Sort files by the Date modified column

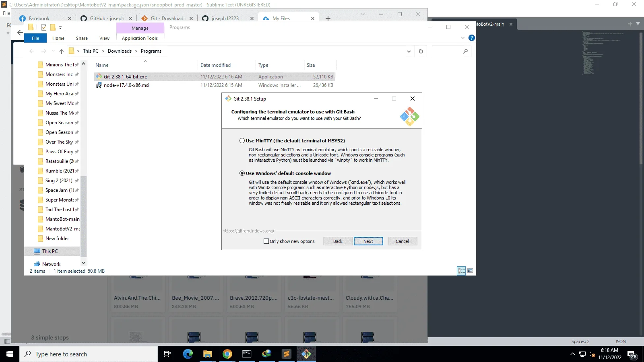pos(227,65)
